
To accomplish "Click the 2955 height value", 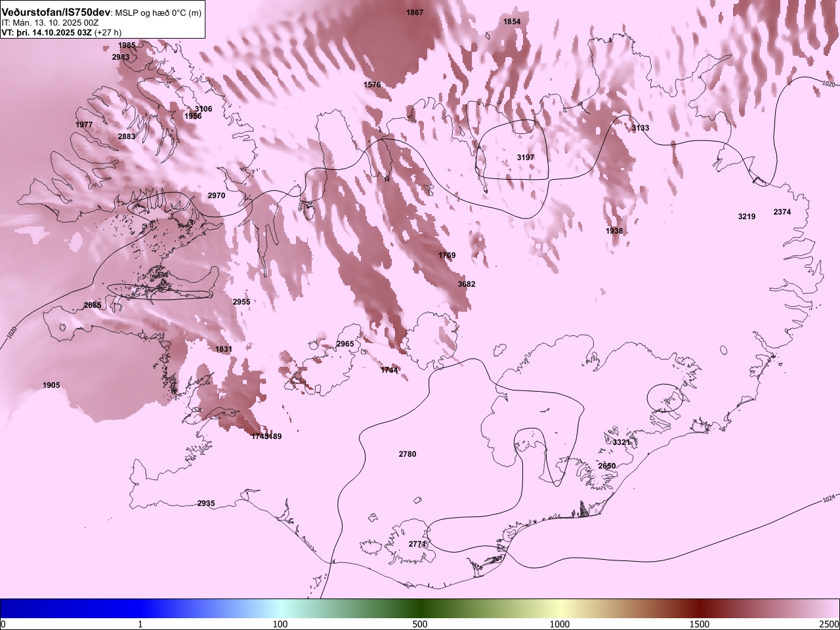I will [241, 302].
